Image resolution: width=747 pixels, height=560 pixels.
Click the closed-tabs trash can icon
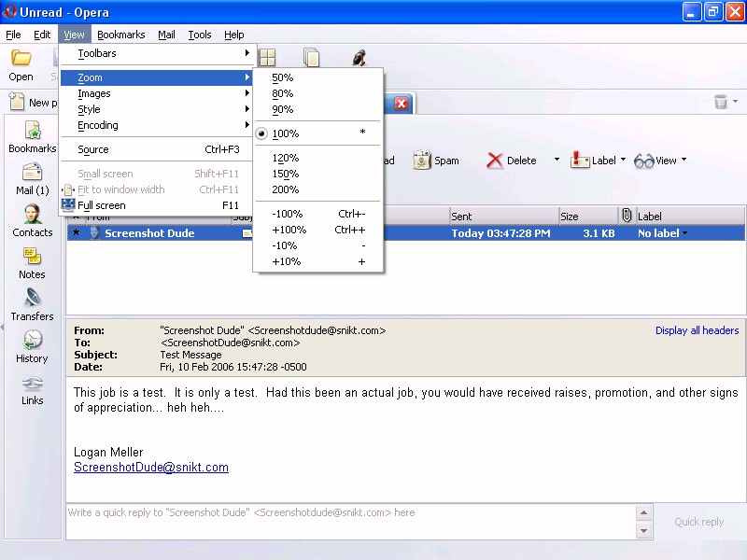[721, 102]
